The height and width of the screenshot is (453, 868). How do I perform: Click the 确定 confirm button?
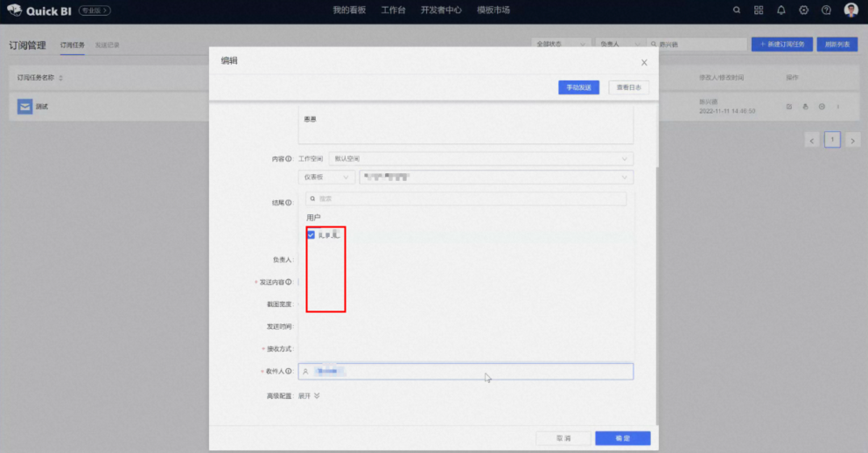pyautogui.click(x=622, y=438)
